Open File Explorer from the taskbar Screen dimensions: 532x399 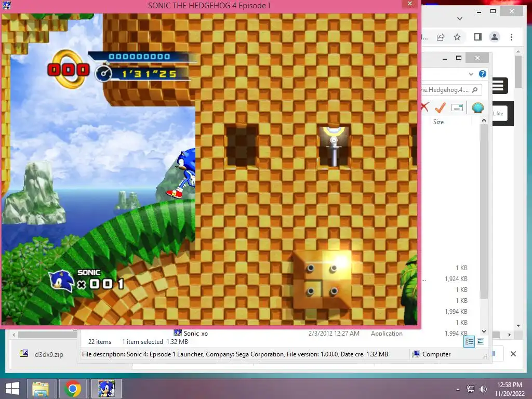[41, 389]
